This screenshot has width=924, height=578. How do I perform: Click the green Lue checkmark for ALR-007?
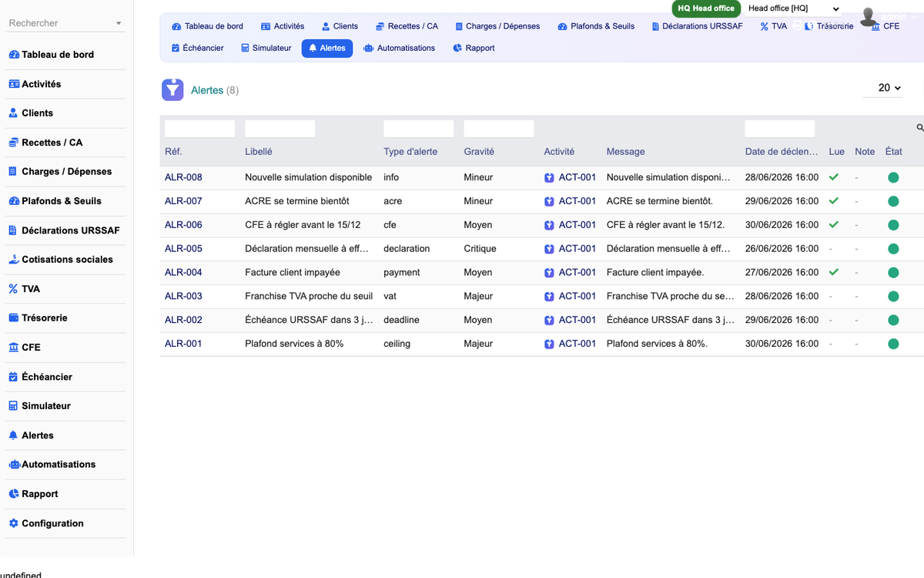pyautogui.click(x=833, y=201)
